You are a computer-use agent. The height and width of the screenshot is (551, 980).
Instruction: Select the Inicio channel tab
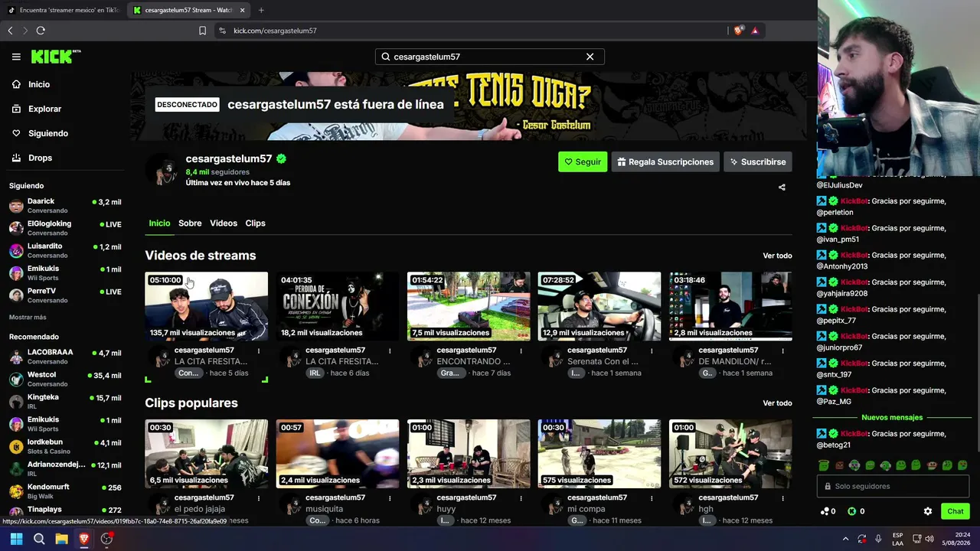click(159, 223)
